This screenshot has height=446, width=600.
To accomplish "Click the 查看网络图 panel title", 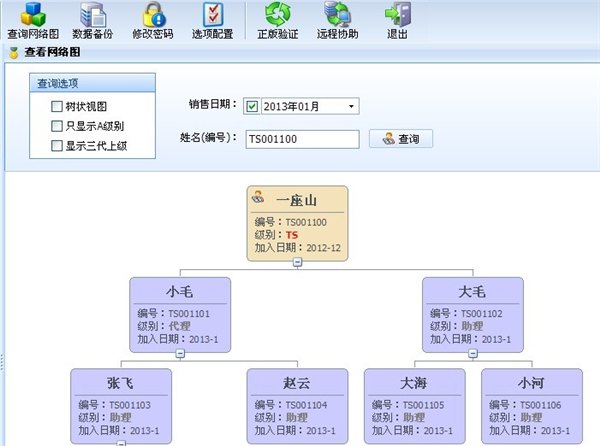I will [52, 52].
